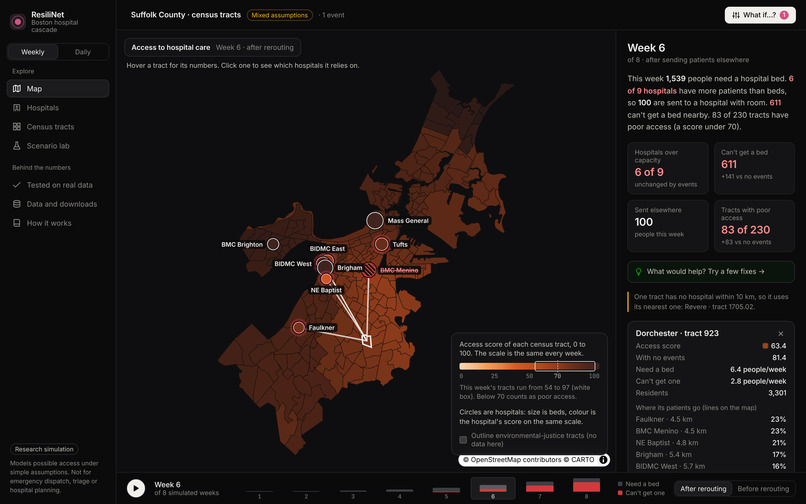Jump to week 8 on timeline

[x=587, y=489]
